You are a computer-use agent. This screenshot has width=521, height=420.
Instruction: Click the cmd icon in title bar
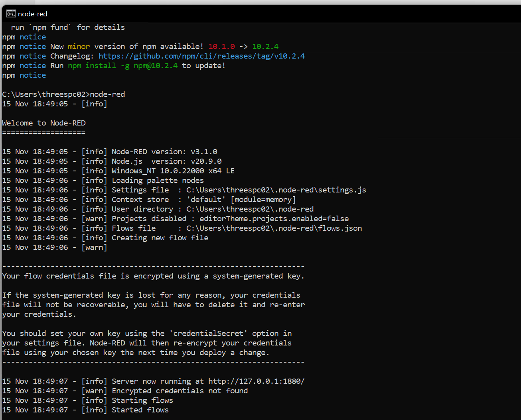pyautogui.click(x=11, y=14)
